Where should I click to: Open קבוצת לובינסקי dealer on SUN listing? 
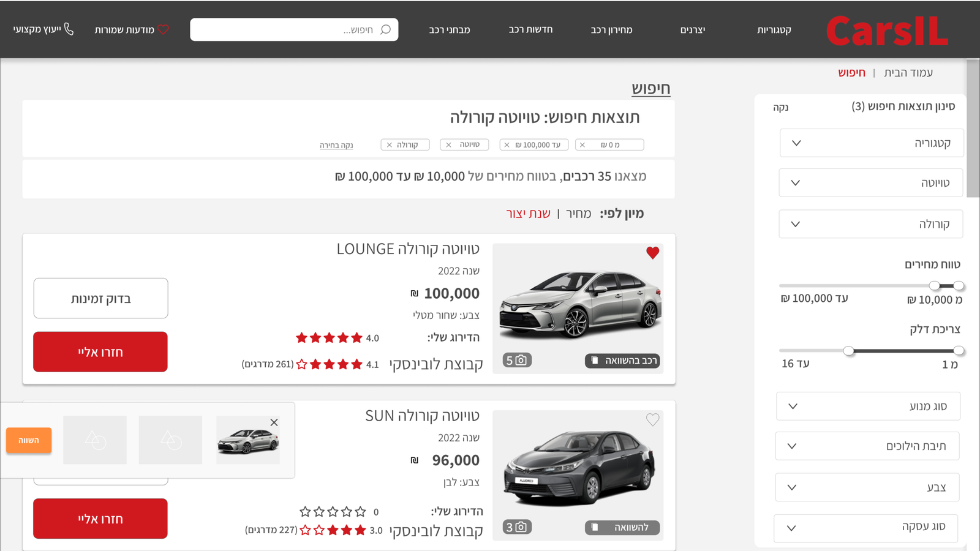(x=436, y=531)
